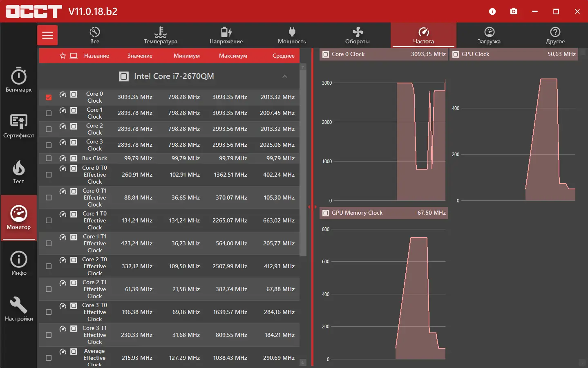The image size is (588, 368).
Task: Click the OCCT logo in the title bar
Action: 34,11
